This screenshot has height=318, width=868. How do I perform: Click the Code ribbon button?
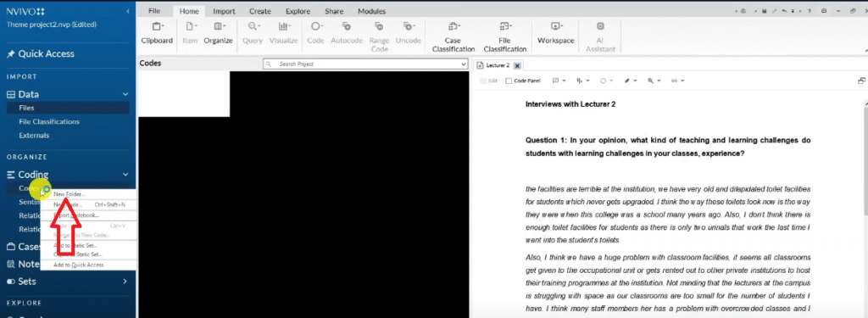(315, 33)
